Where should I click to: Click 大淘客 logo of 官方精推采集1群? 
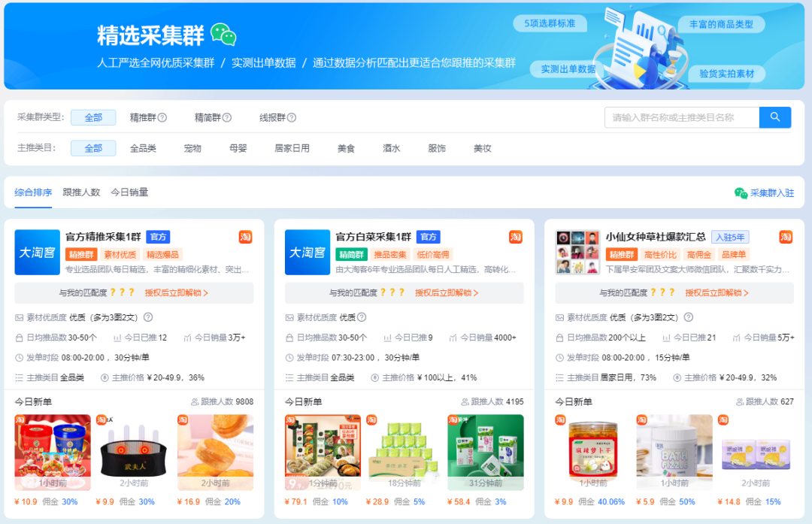[38, 252]
